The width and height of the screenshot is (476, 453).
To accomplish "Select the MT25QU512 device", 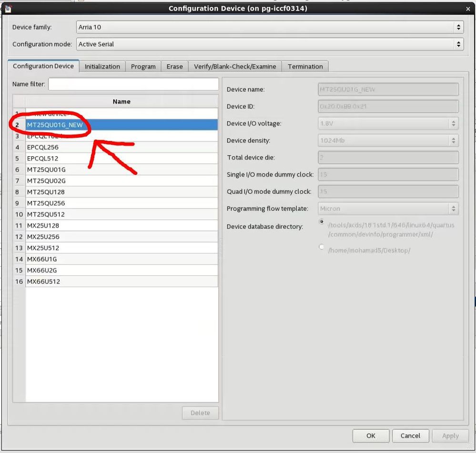I will point(122,214).
